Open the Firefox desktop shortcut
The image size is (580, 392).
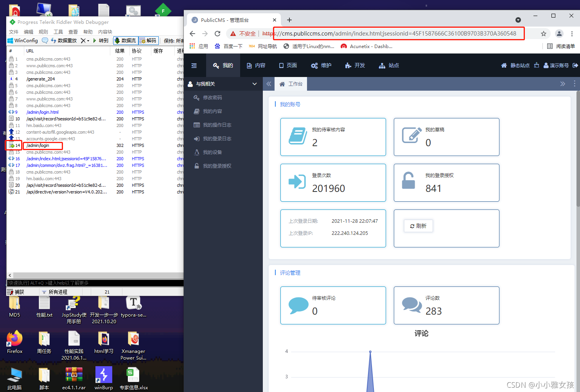14,342
